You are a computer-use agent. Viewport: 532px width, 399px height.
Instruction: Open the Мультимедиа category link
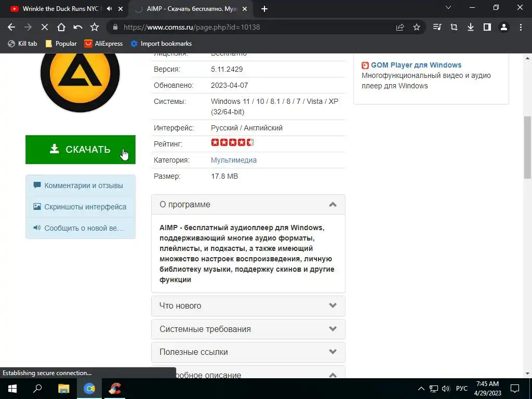pyautogui.click(x=234, y=160)
